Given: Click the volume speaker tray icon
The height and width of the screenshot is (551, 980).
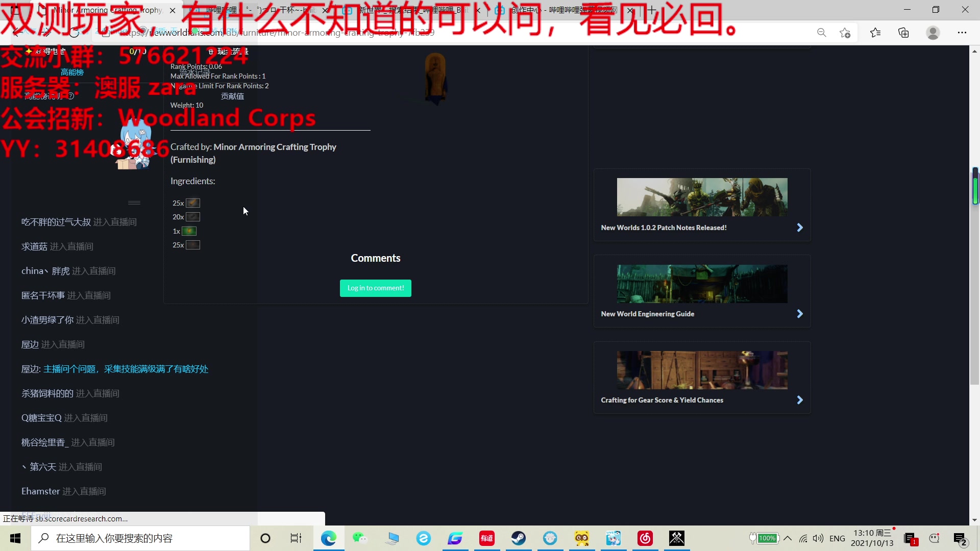Looking at the screenshot, I should (818, 539).
